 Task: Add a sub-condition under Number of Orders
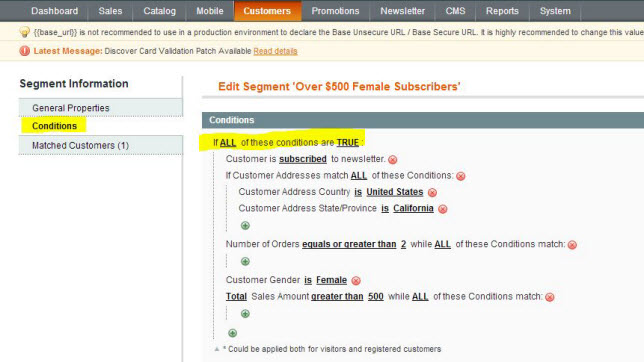(x=245, y=261)
